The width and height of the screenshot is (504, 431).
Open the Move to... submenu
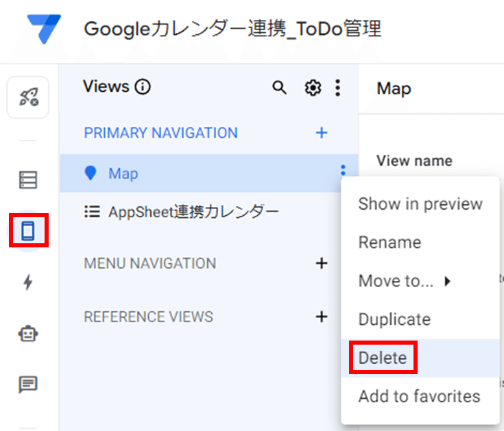pos(420,281)
